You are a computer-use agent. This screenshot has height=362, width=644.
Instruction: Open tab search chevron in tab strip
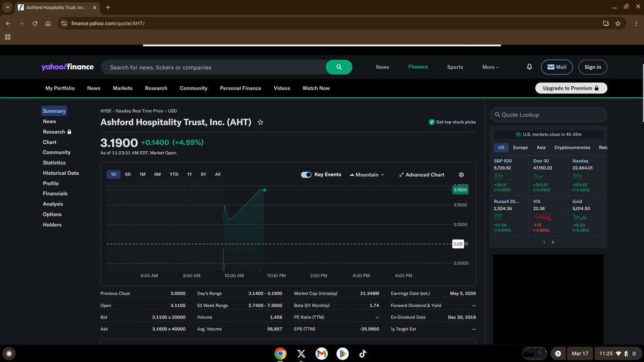[x=8, y=8]
